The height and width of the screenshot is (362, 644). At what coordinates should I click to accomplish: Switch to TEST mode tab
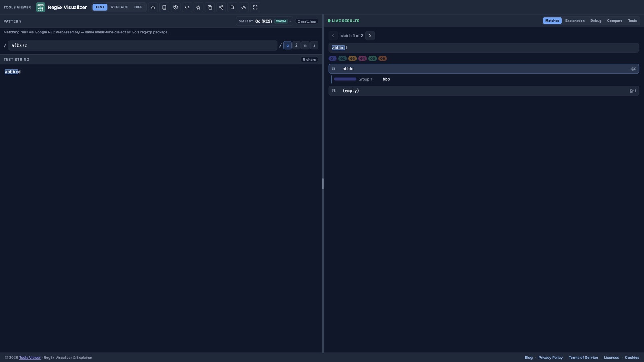coord(100,7)
